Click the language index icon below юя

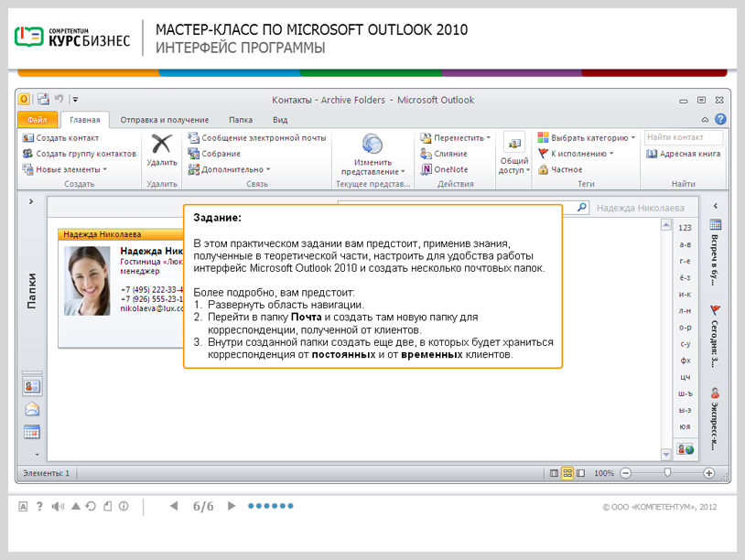click(686, 449)
